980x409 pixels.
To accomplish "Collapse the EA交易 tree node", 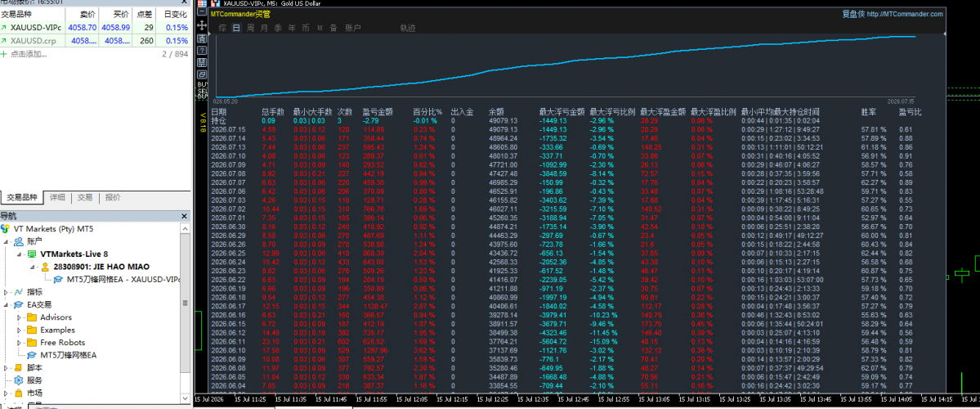I will pos(7,304).
